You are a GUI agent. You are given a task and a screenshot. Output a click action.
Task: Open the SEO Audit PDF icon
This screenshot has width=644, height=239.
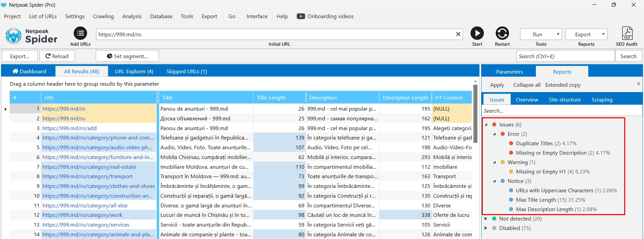[627, 33]
